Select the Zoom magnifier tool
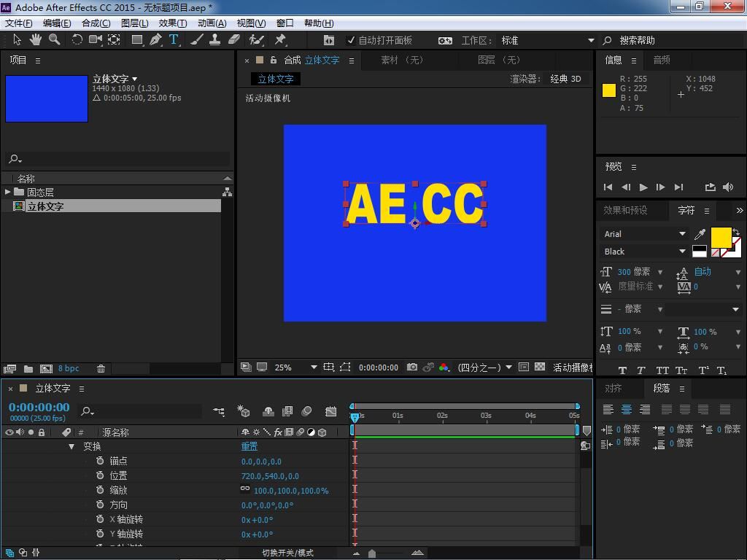Screen dimensions: 747x560 pyautogui.click(x=54, y=40)
